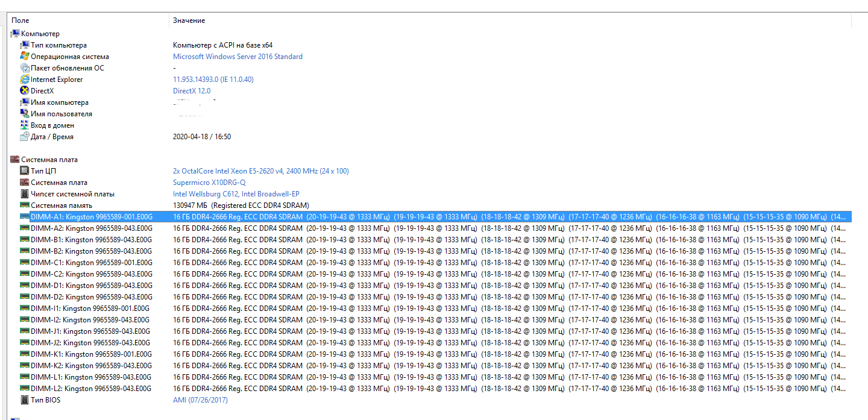The image size is (868, 420).
Task: Click the Internet Explorer icon
Action: click(25, 80)
